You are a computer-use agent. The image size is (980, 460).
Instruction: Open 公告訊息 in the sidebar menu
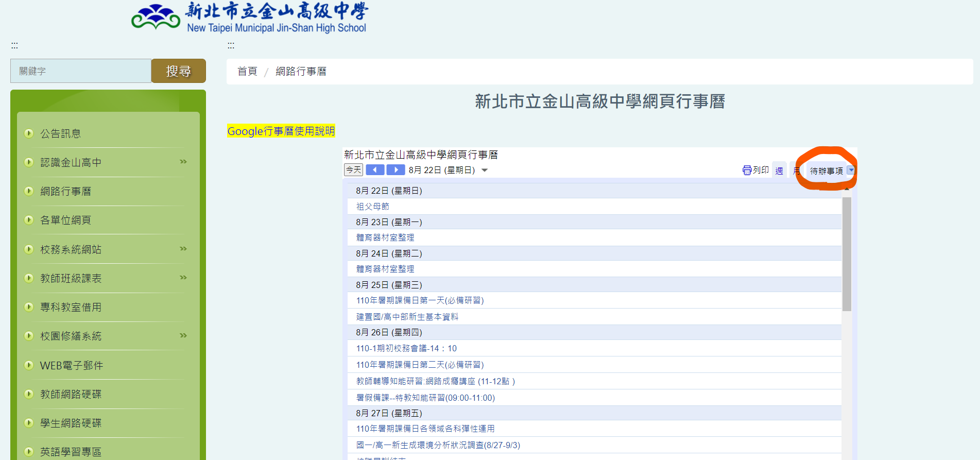click(x=60, y=133)
